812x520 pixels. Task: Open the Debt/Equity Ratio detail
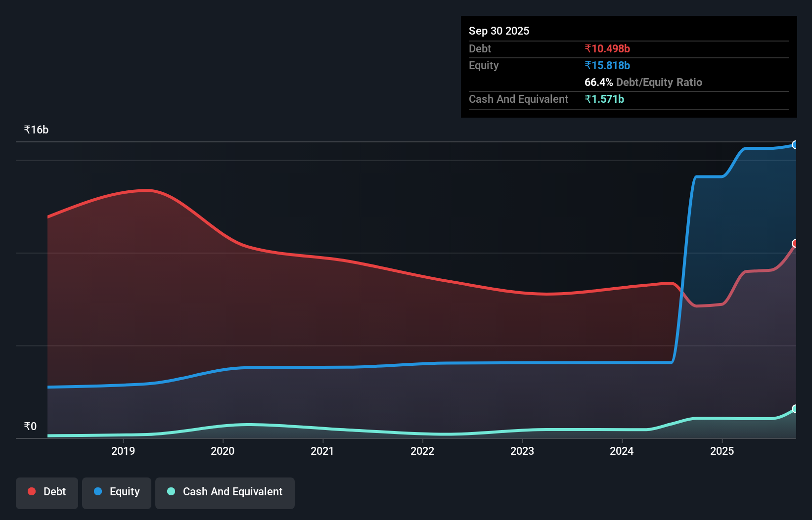[x=643, y=82]
